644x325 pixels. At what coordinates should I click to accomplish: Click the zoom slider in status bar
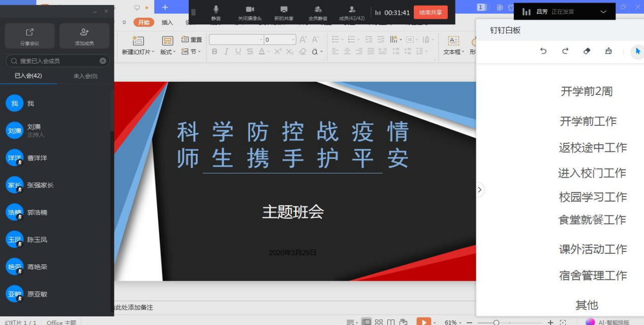pos(496,322)
